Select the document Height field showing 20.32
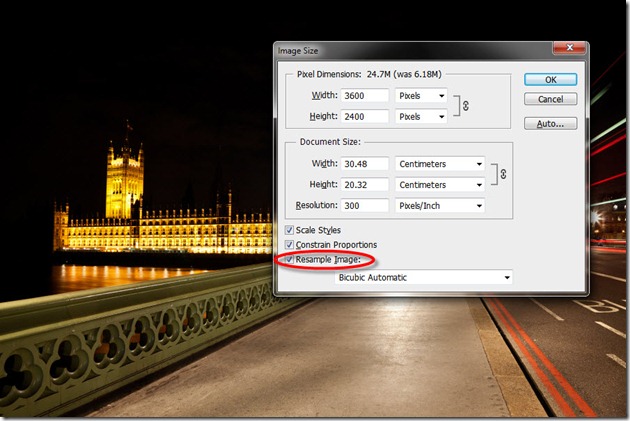 (x=363, y=184)
